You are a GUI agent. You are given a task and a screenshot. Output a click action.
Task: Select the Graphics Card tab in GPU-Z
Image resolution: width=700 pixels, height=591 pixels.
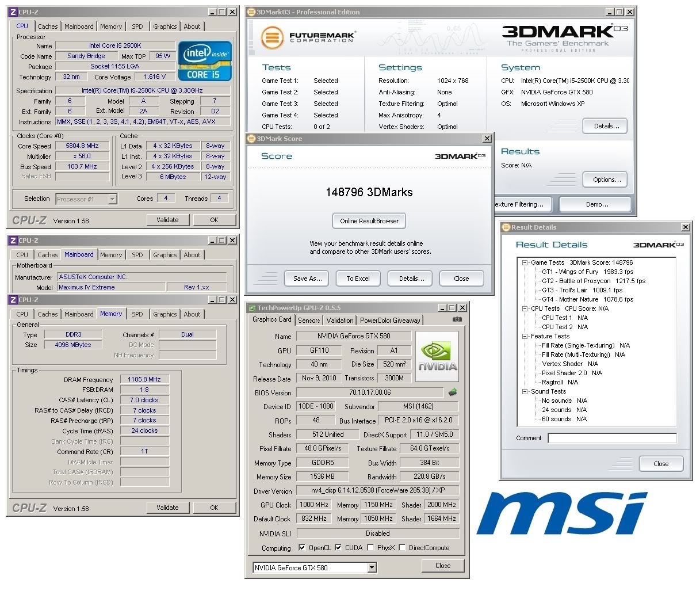click(x=272, y=319)
